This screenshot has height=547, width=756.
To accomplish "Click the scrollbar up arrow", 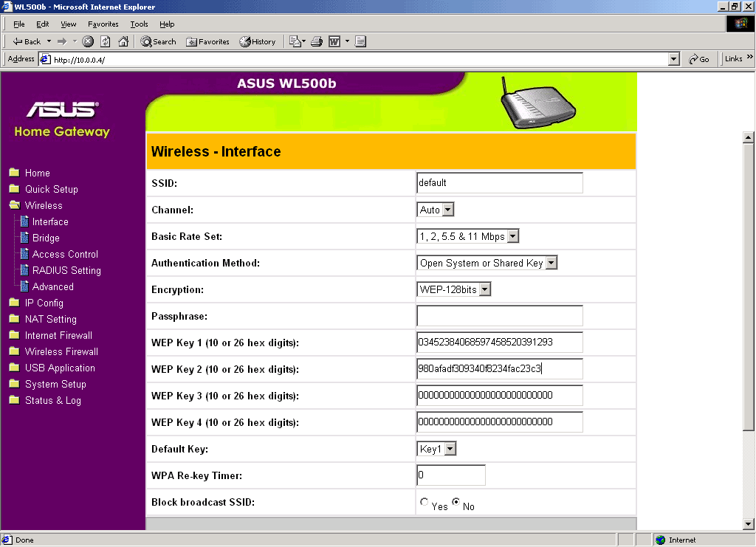I will coord(748,137).
